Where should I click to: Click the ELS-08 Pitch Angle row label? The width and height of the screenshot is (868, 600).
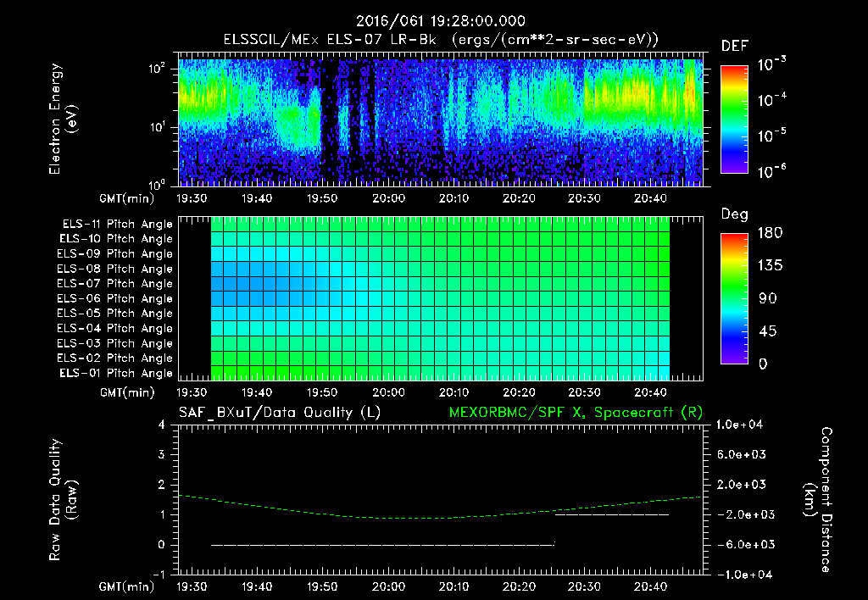(x=115, y=269)
